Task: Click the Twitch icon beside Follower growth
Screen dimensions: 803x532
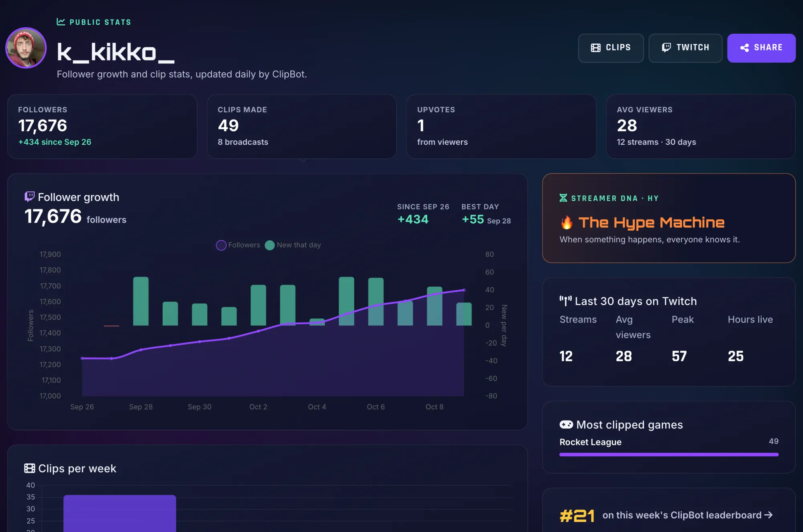Action: [x=29, y=197]
